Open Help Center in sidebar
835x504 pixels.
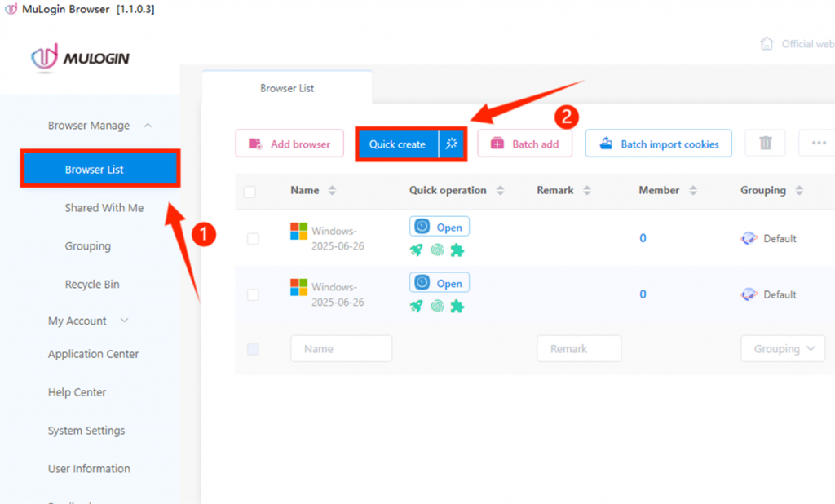pyautogui.click(x=77, y=392)
